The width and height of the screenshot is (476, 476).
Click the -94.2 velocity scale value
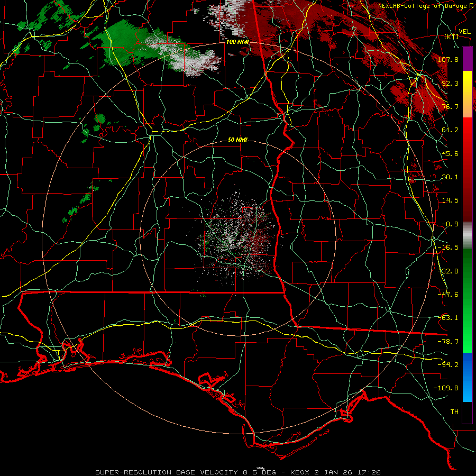click(448, 365)
